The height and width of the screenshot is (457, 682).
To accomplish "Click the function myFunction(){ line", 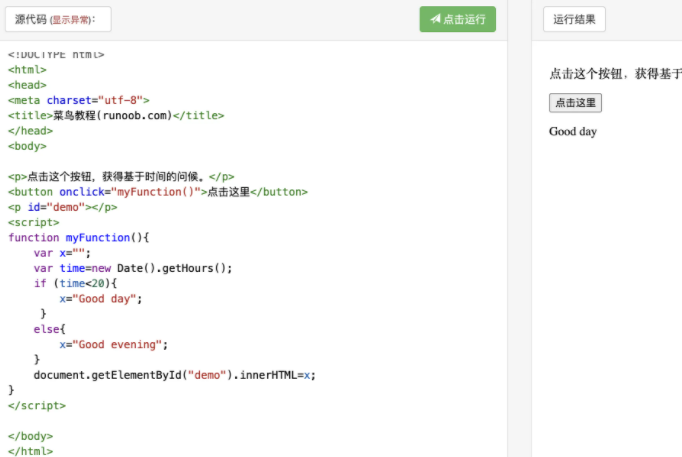I will [x=79, y=238].
